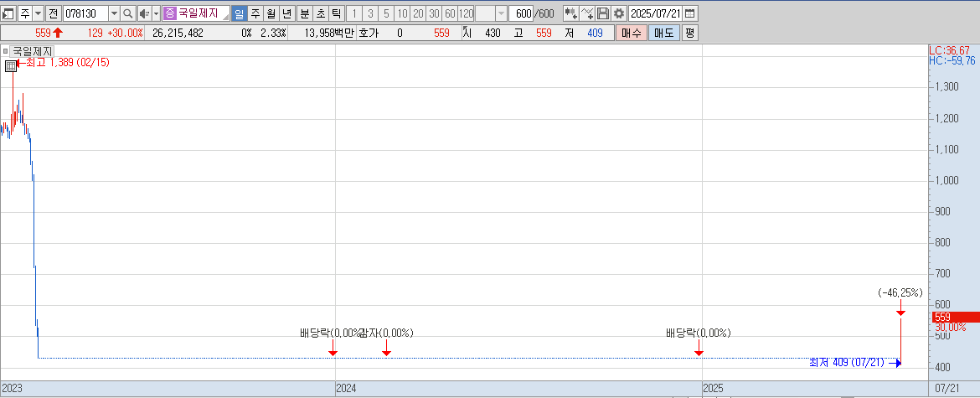Image resolution: width=980 pixels, height=398 pixels.
Task: Click the 최저 409 (07/21) label
Action: click(847, 362)
